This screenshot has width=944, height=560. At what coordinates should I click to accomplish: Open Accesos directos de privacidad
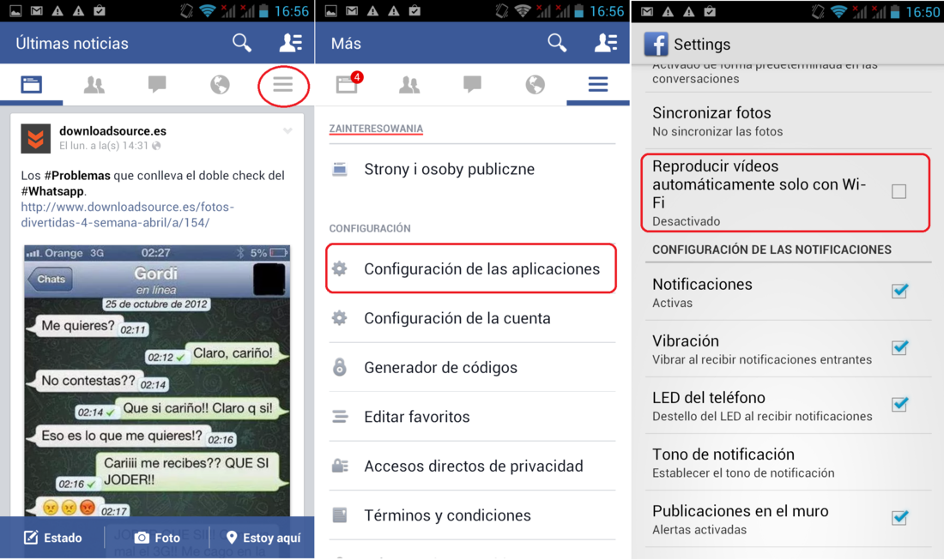point(473,466)
